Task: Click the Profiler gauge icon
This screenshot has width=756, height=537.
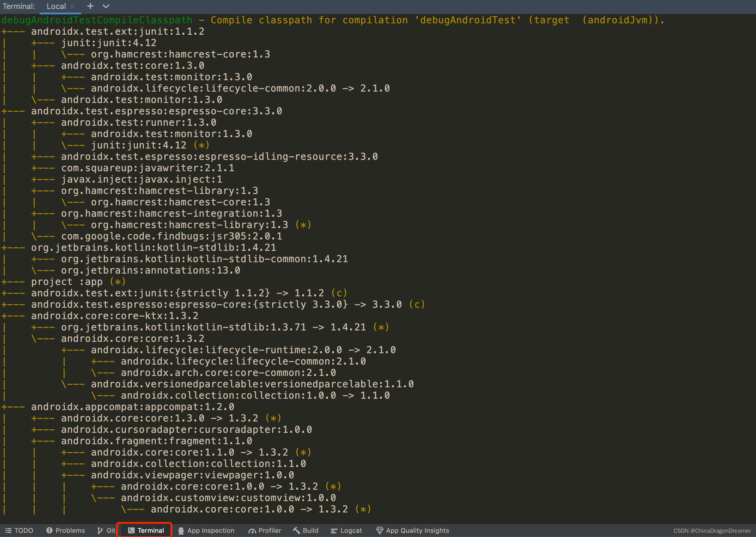Action: [252, 531]
